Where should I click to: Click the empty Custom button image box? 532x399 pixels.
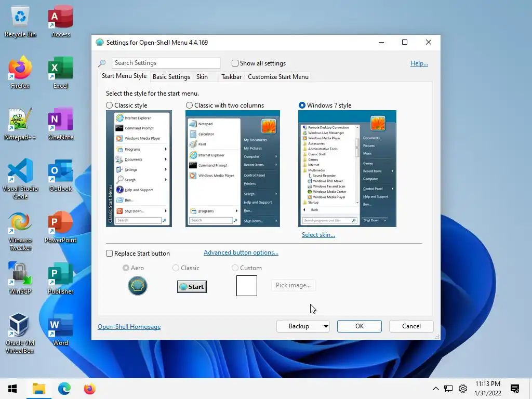pyautogui.click(x=247, y=286)
